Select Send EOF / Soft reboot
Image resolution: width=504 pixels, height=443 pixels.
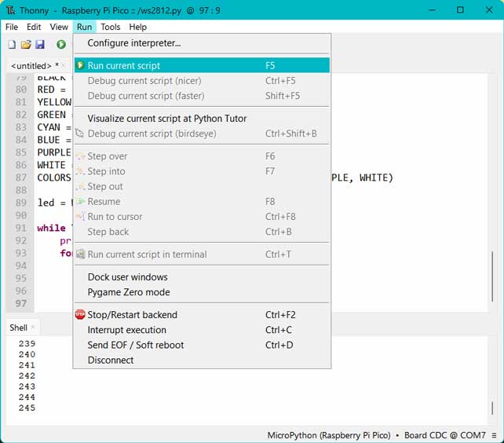click(x=202, y=345)
